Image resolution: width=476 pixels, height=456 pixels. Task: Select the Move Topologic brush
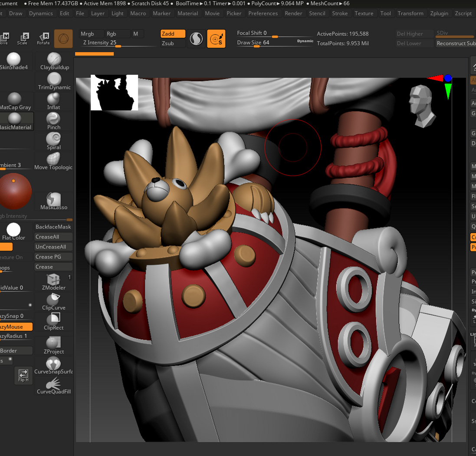[x=53, y=161]
